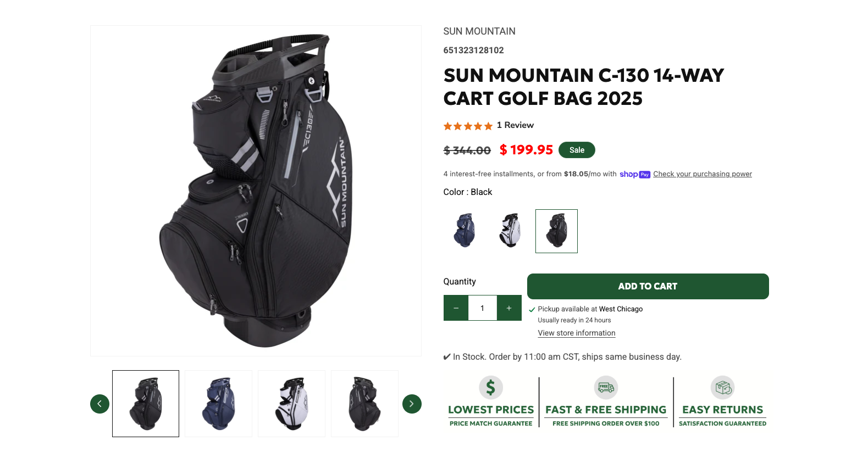The image size is (868, 452).
Task: Click the Free Shipping truck icon
Action: click(x=606, y=387)
